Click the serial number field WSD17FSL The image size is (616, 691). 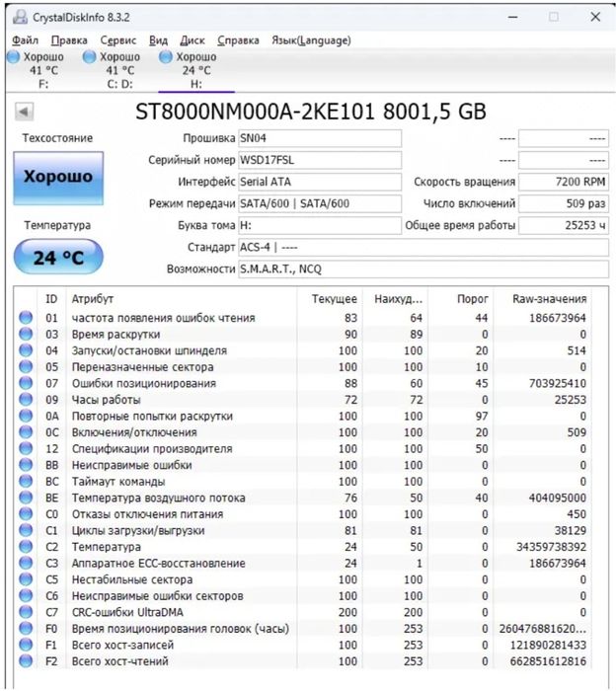[320, 160]
